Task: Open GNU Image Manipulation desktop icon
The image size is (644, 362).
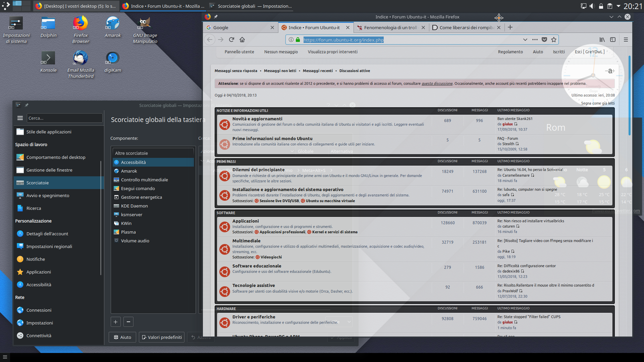Action: [x=145, y=30]
